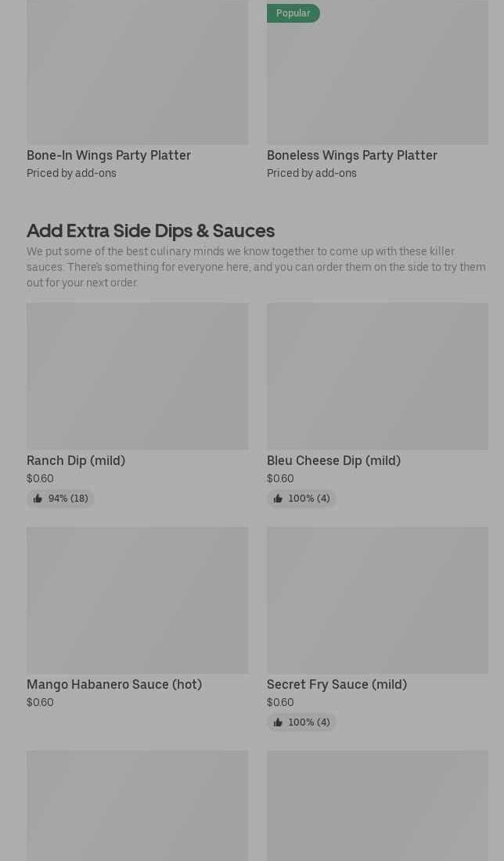Choose the Ranch Dip (mild) name
Screen dimensions: 504x861
coord(76,460)
